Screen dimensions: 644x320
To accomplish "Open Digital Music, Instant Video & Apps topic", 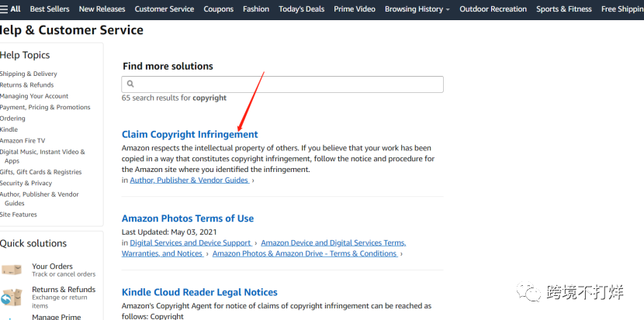I will (x=43, y=157).
